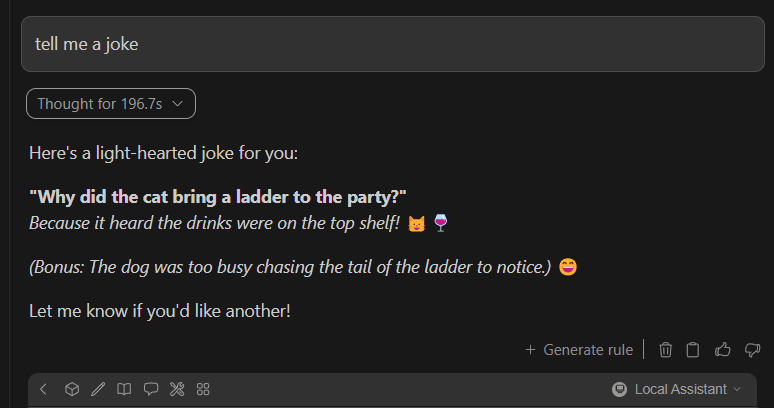This screenshot has width=774, height=408.
Task: Click the "+ Generate rule" button
Action: coord(579,350)
